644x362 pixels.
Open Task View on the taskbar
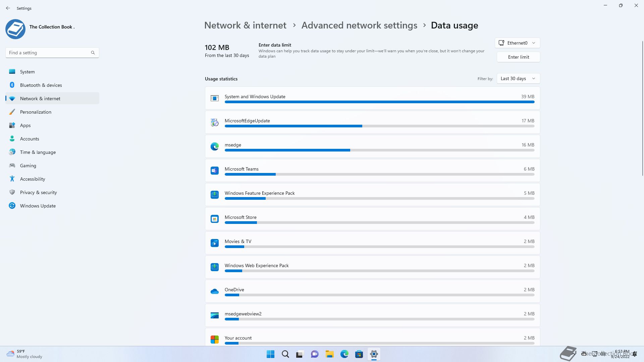[x=300, y=354]
